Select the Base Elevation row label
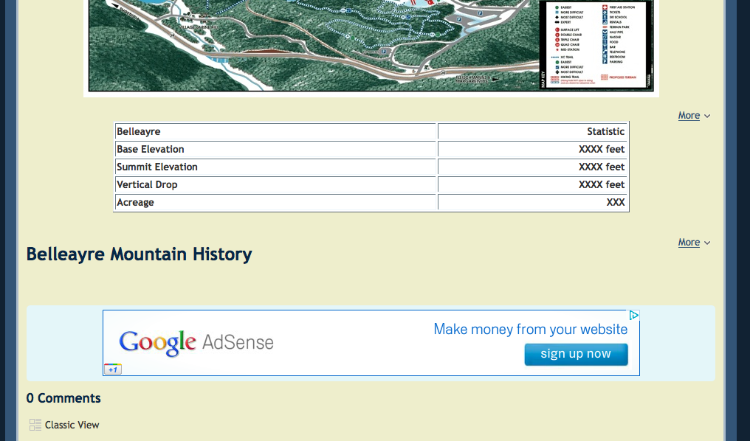The height and width of the screenshot is (441, 750). (x=150, y=149)
